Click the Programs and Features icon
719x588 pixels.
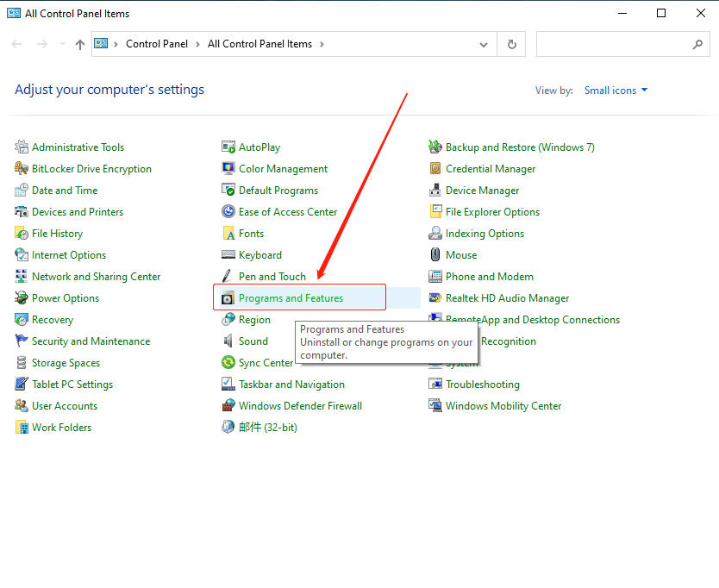228,297
